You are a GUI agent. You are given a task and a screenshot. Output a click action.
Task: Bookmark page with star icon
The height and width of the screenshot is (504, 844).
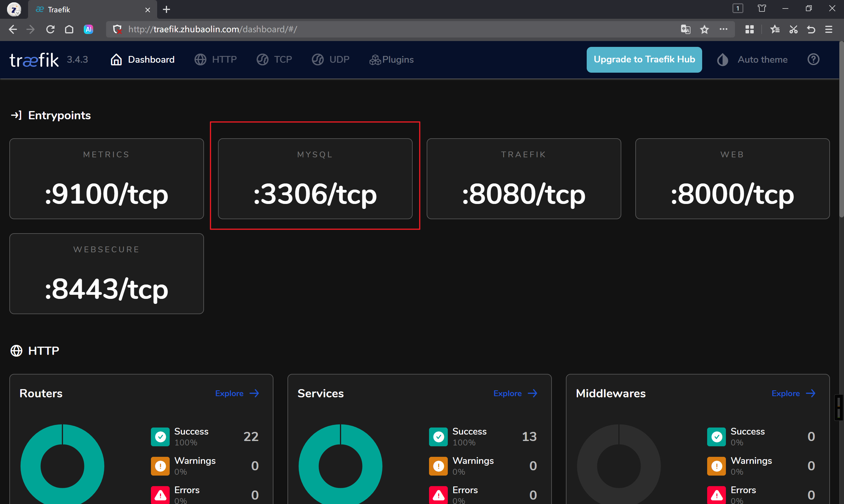705,30
